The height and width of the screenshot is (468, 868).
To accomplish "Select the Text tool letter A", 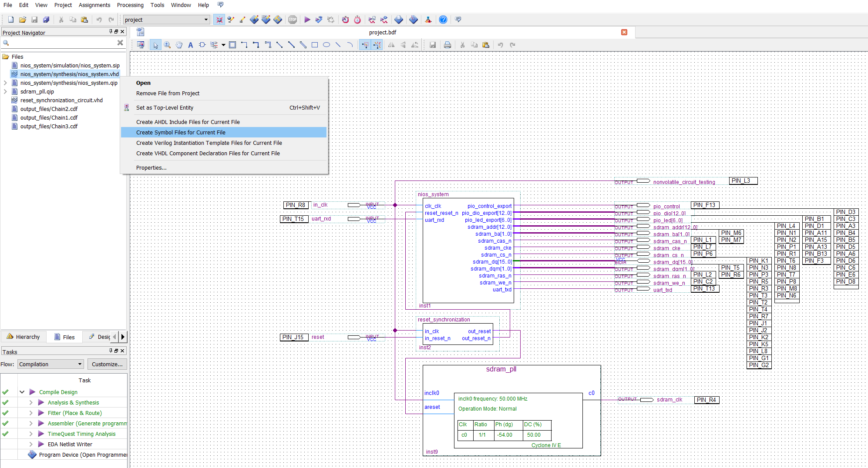I will click(190, 45).
